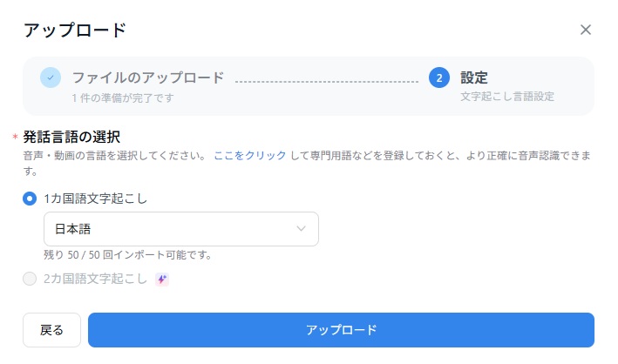Click the 文字起こし言語設定 subtitle
The width and height of the screenshot is (618, 364).
(506, 97)
